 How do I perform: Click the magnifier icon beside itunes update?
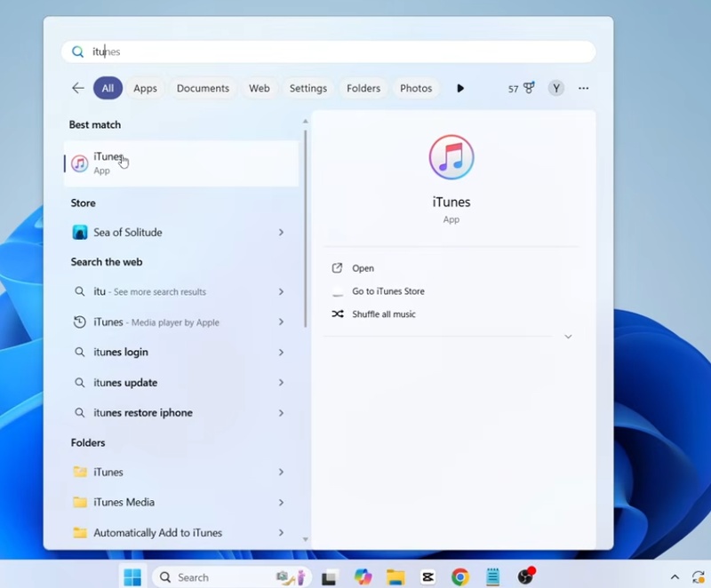click(x=79, y=382)
